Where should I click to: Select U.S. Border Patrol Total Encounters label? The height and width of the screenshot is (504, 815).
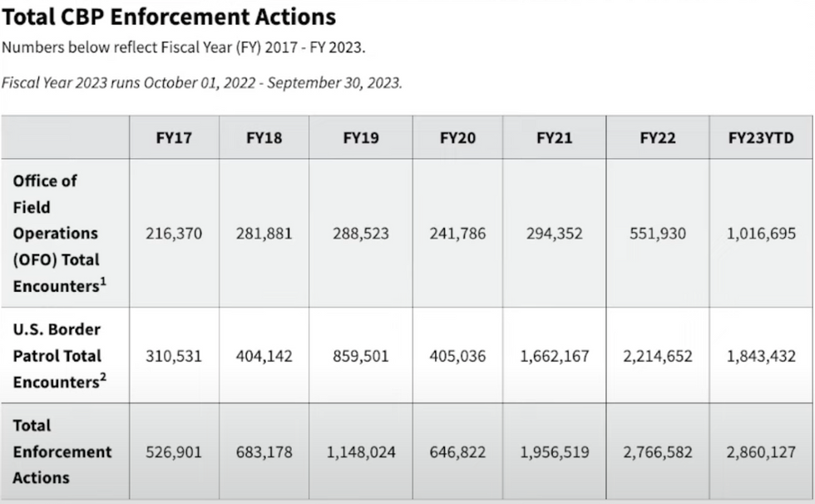click(x=59, y=355)
